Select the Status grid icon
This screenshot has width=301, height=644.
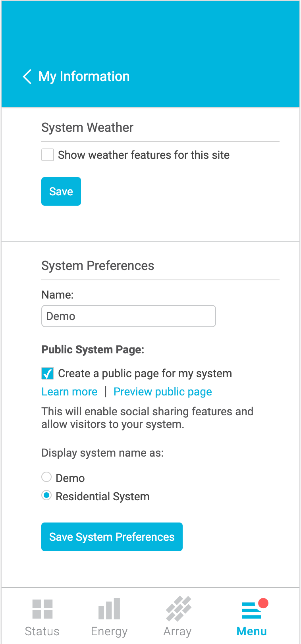coord(42,608)
